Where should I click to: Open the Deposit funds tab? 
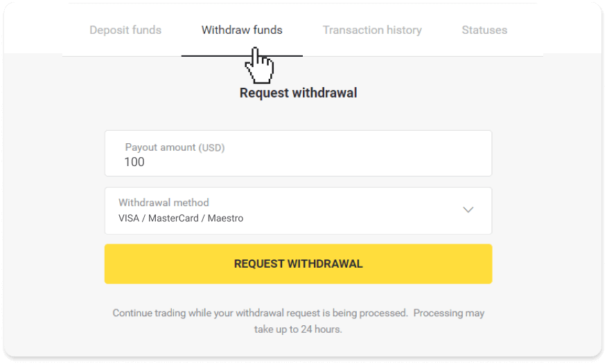(x=125, y=30)
